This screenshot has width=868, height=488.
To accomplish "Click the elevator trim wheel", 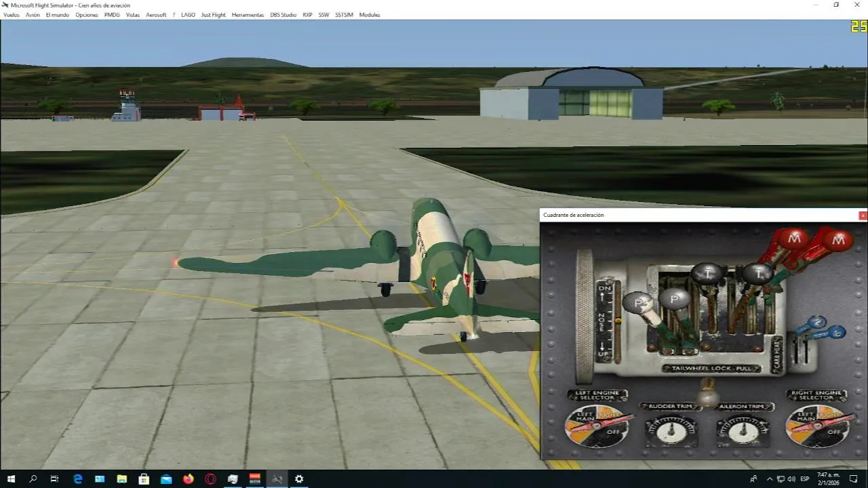I will coord(584,316).
